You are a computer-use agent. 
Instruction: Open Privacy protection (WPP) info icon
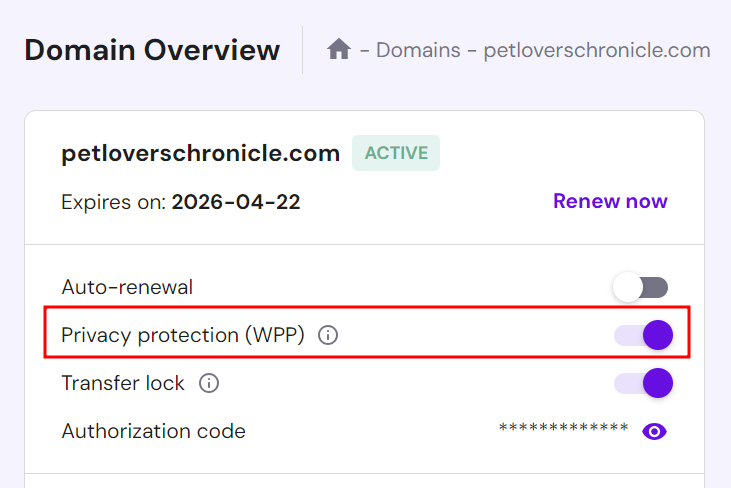[x=327, y=336]
